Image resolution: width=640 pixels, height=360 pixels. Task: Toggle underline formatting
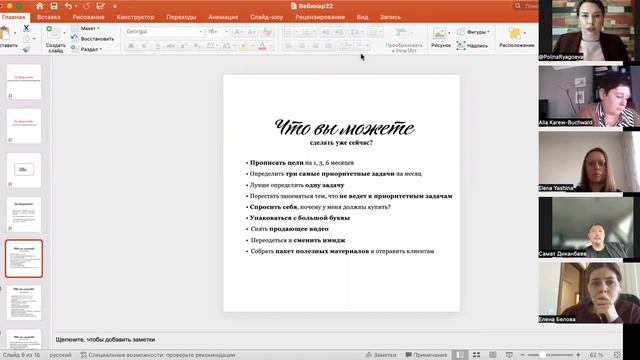(157, 46)
